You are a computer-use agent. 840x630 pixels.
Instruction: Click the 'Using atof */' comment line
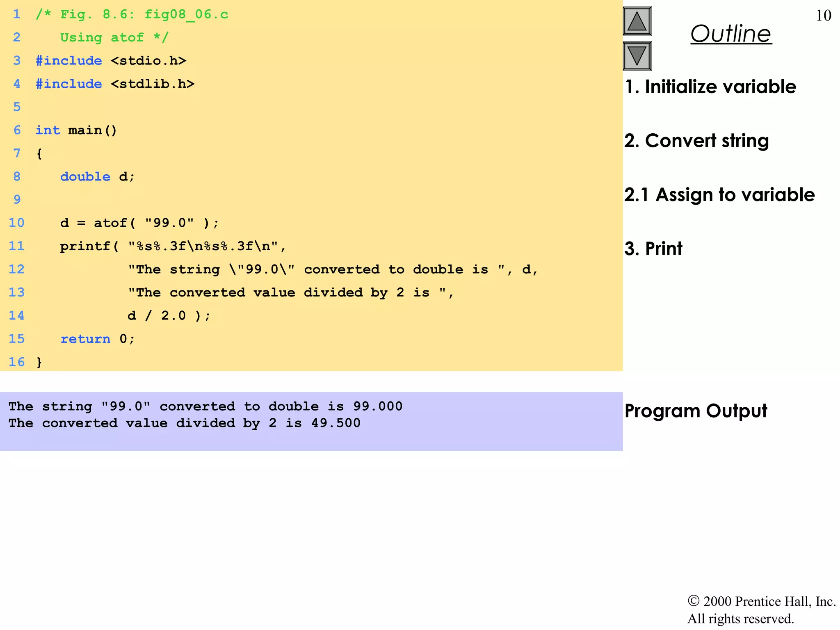[114, 37]
